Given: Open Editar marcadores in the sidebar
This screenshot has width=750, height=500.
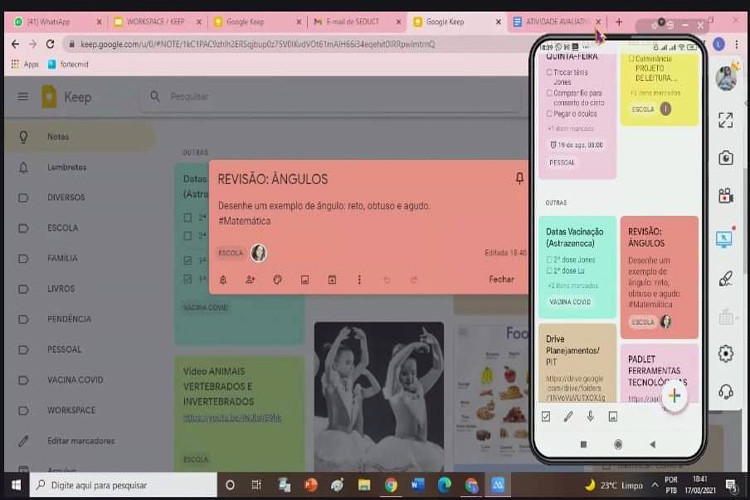Looking at the screenshot, I should pos(79,441).
